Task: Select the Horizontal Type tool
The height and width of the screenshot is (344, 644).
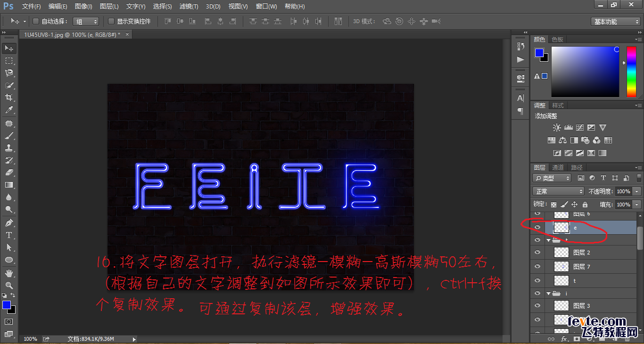Action: pyautogui.click(x=9, y=235)
